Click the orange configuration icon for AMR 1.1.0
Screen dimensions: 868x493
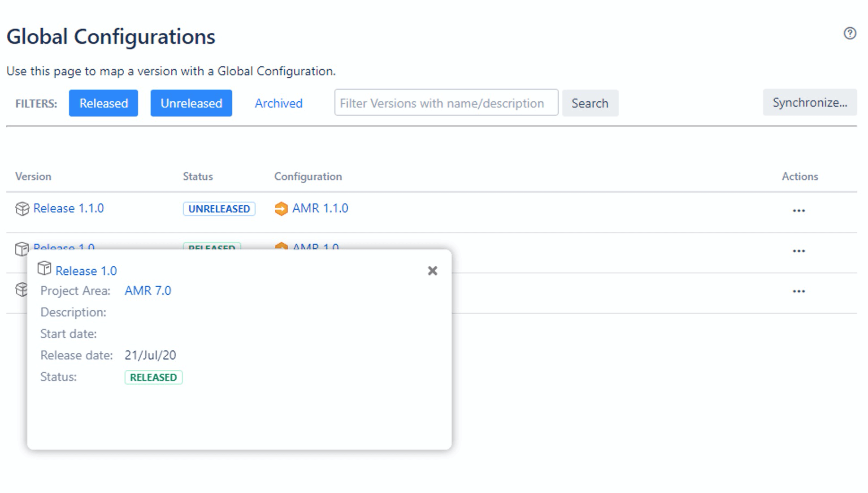point(281,209)
